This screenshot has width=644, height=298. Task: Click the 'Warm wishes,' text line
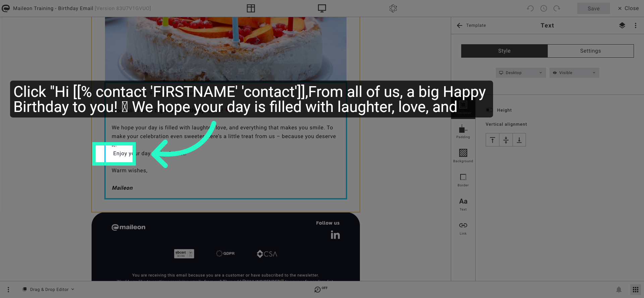pyautogui.click(x=129, y=171)
